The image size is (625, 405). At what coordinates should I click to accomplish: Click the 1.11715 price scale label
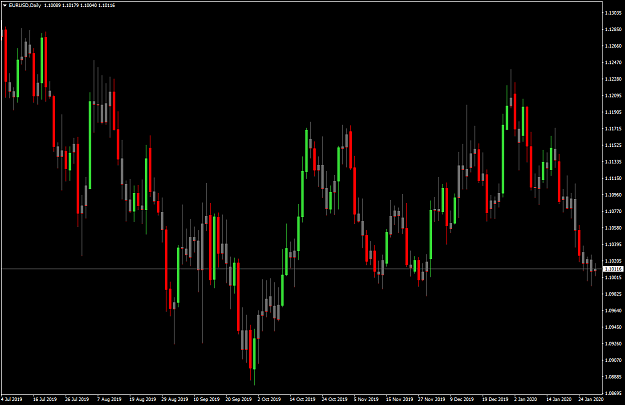click(x=613, y=128)
